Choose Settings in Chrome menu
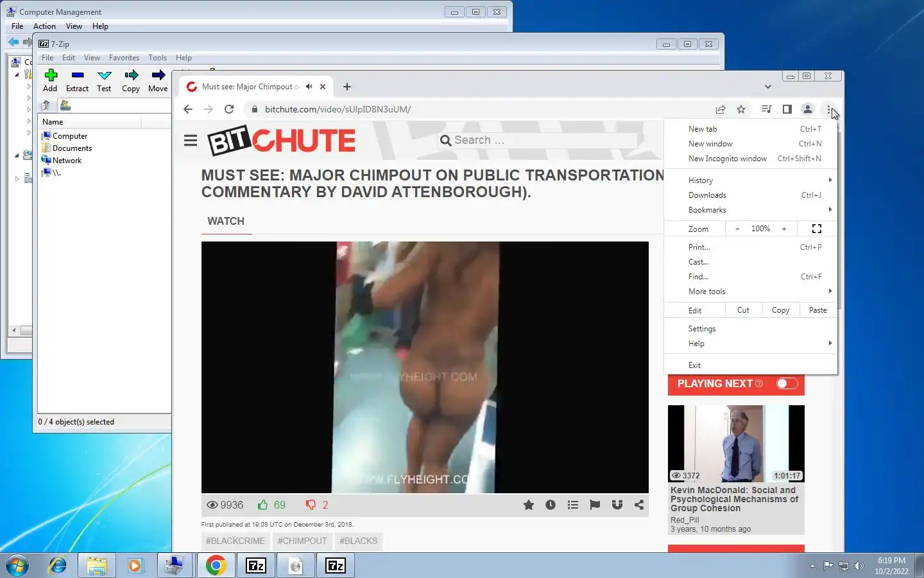The height and width of the screenshot is (578, 924). click(x=751, y=329)
